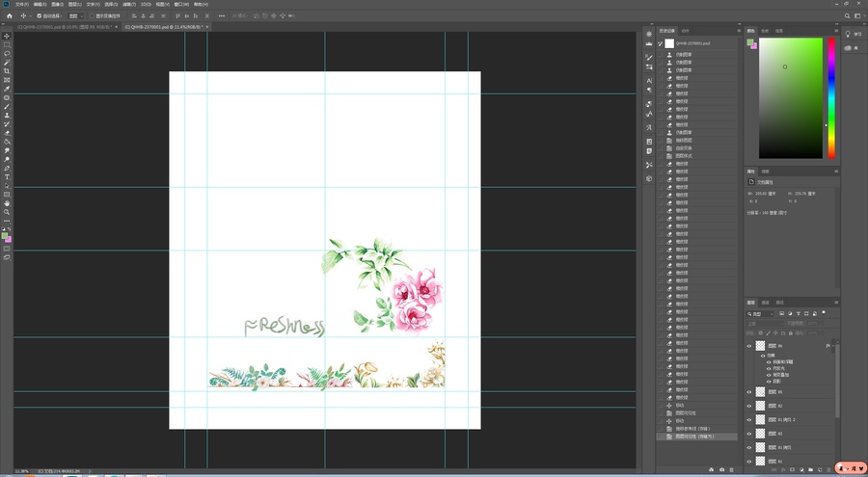Click the lock all padlock icon in Layers panel
Image resolution: width=868 pixels, height=477 pixels.
pyautogui.click(x=791, y=333)
